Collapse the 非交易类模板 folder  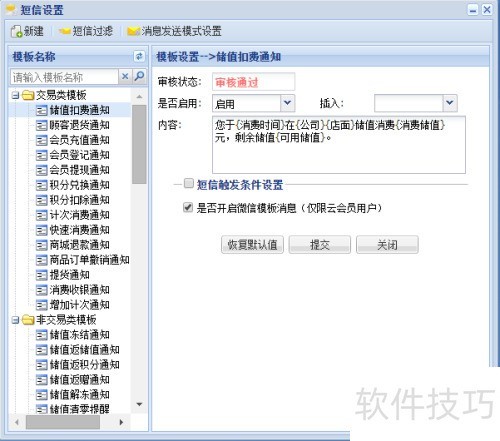coord(15,320)
